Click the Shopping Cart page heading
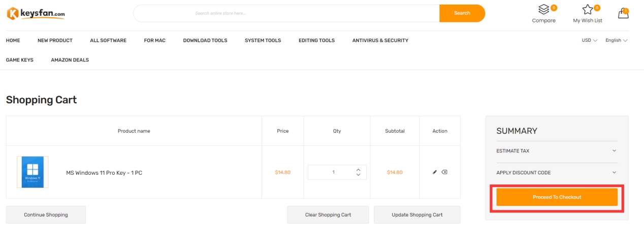Image resolution: width=644 pixels, height=248 pixels. tap(42, 100)
